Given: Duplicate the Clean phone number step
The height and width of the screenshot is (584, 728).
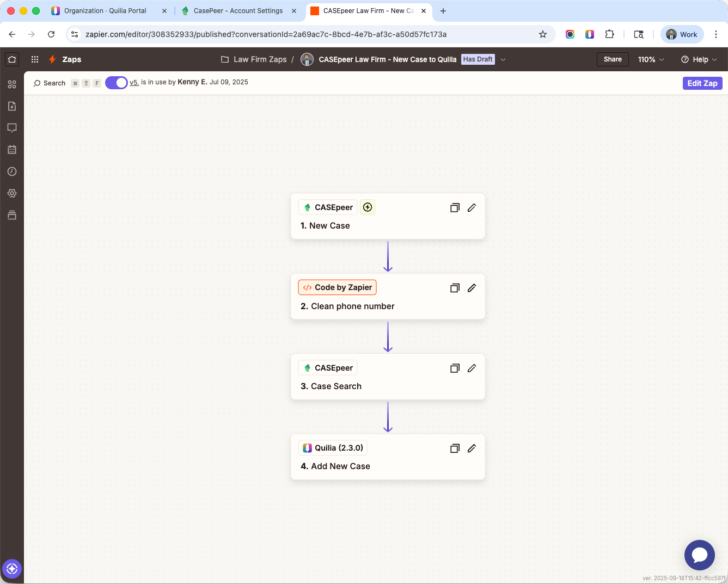Looking at the screenshot, I should pos(455,288).
